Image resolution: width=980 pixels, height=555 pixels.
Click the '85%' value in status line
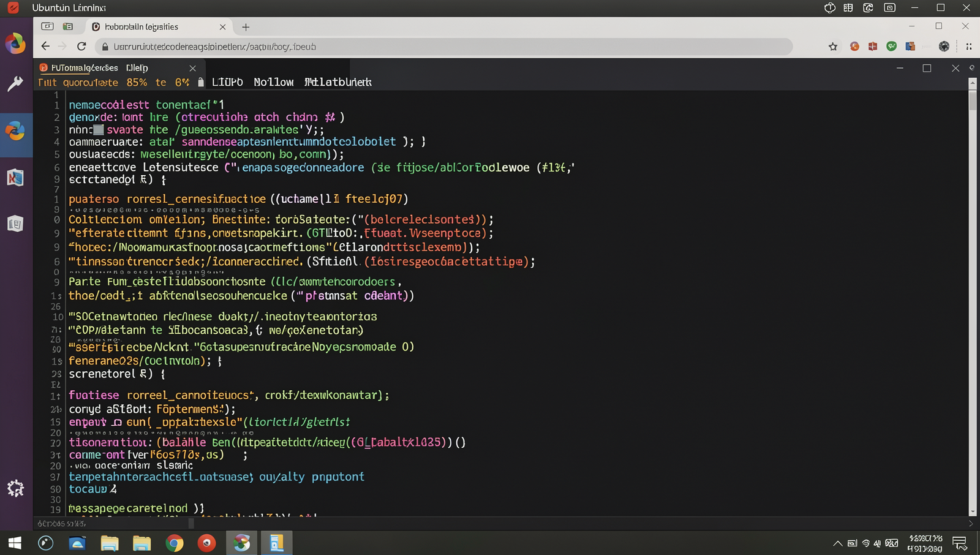click(x=137, y=82)
